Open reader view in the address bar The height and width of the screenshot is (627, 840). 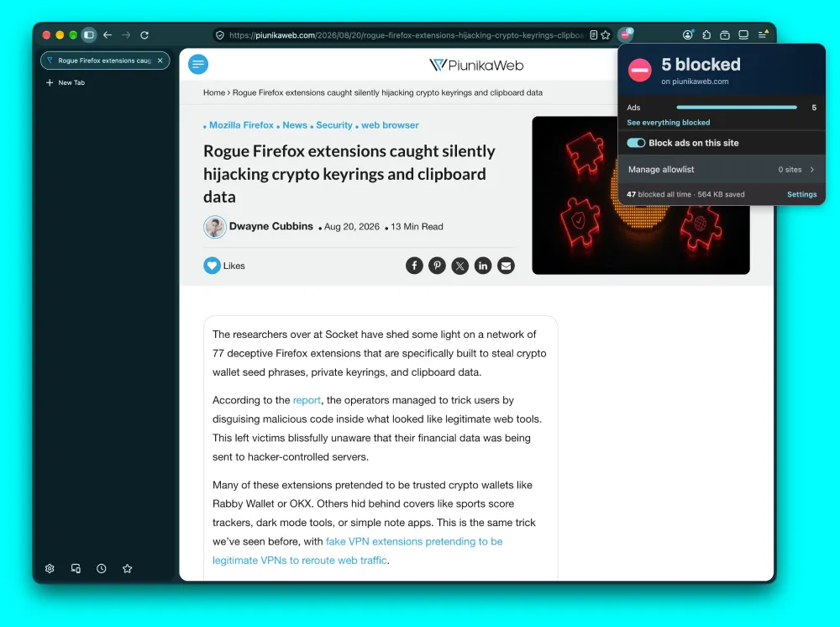pos(594,34)
